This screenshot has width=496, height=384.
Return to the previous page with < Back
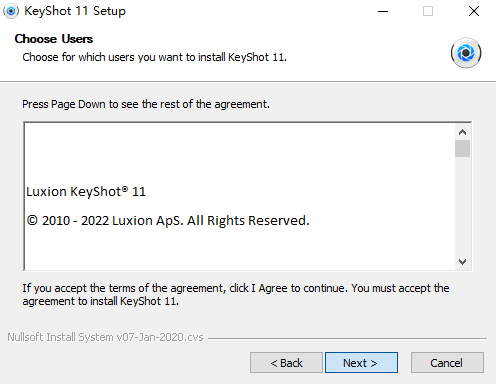tap(286, 363)
